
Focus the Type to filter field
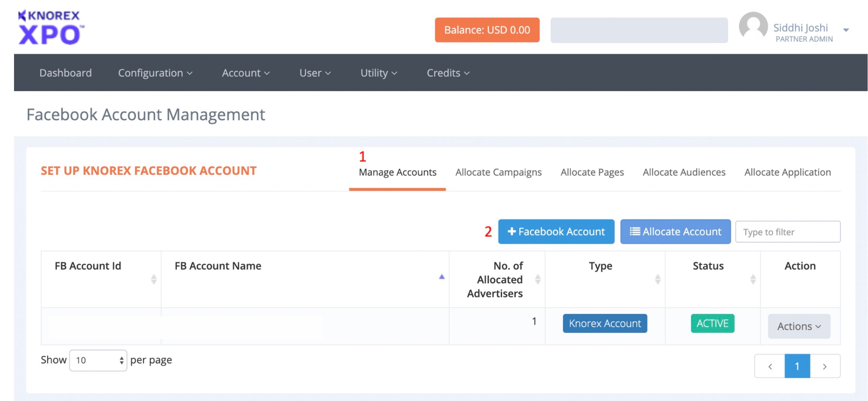tap(787, 232)
